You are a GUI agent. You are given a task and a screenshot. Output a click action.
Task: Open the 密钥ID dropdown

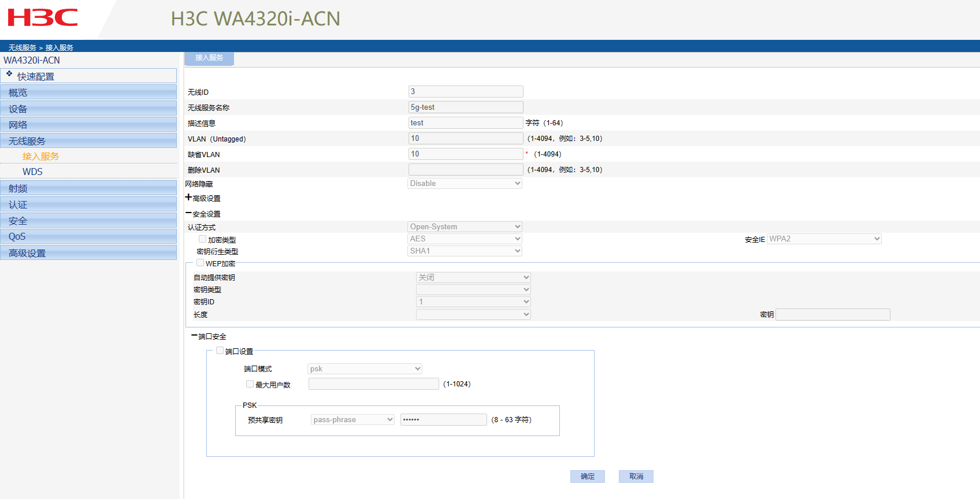pyautogui.click(x=473, y=302)
